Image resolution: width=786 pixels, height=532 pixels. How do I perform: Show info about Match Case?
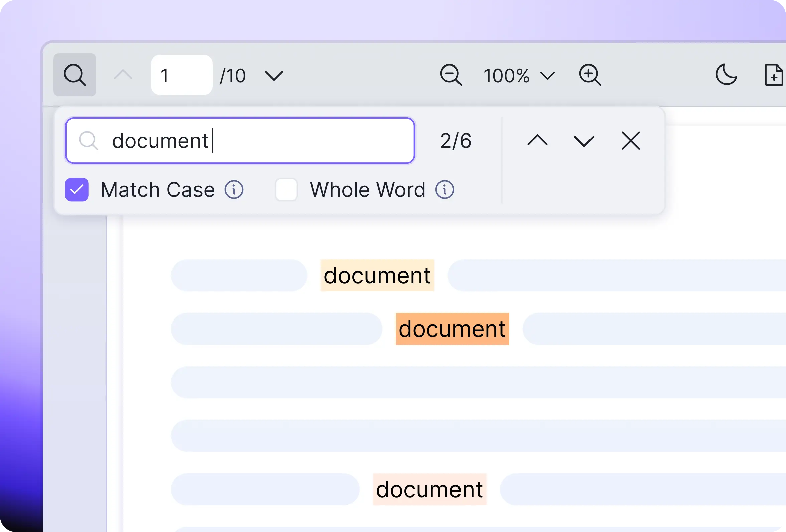[234, 190]
